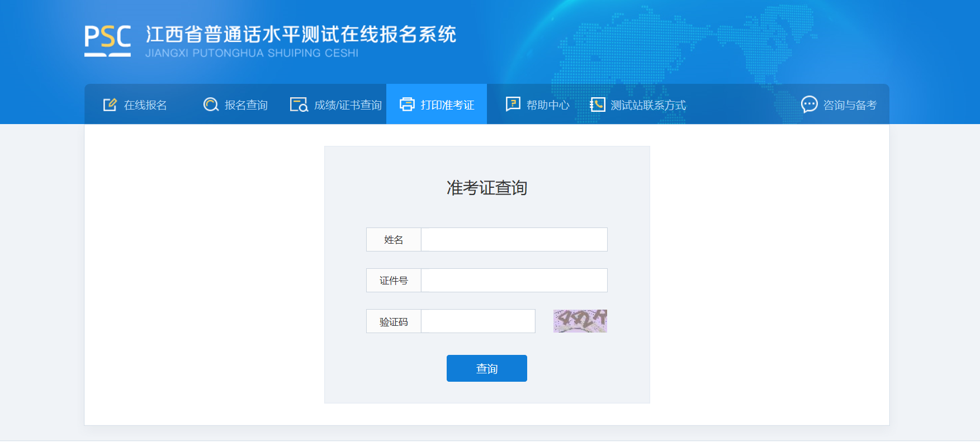Refresh the captcha image
Image resolution: width=980 pixels, height=446 pixels.
click(x=580, y=321)
